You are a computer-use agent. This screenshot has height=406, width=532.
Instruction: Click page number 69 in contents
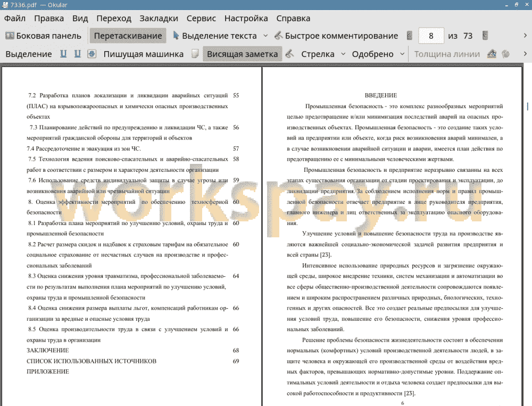(x=236, y=361)
